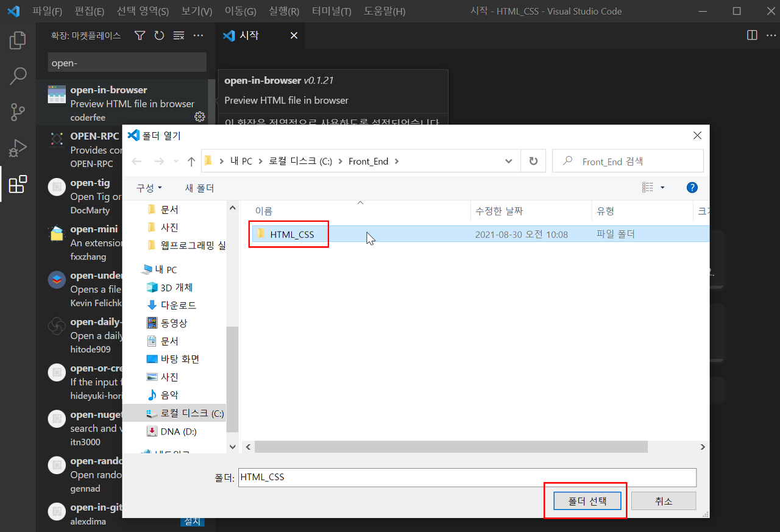The image size is (780, 532).
Task: Clear extensions search results icon
Action: [x=179, y=36]
